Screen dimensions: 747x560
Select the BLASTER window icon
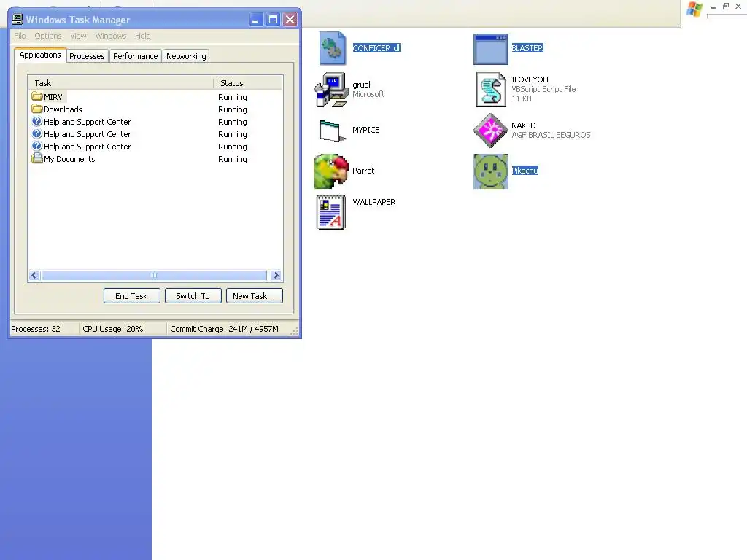coord(491,49)
